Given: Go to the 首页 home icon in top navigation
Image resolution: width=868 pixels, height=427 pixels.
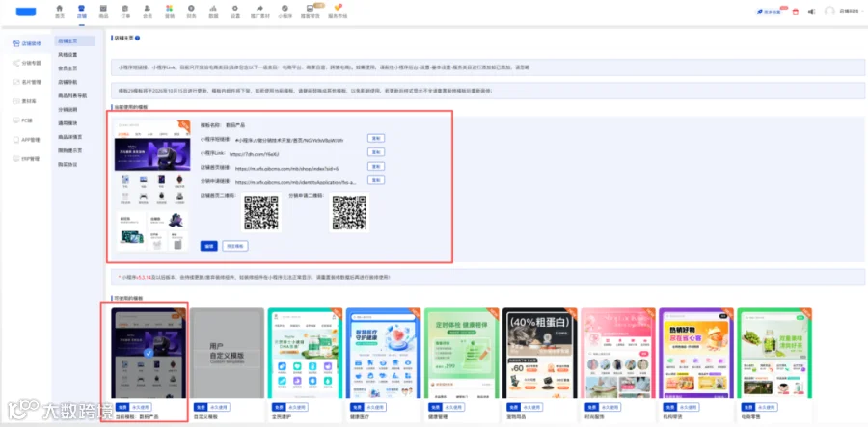Looking at the screenshot, I should tap(59, 11).
